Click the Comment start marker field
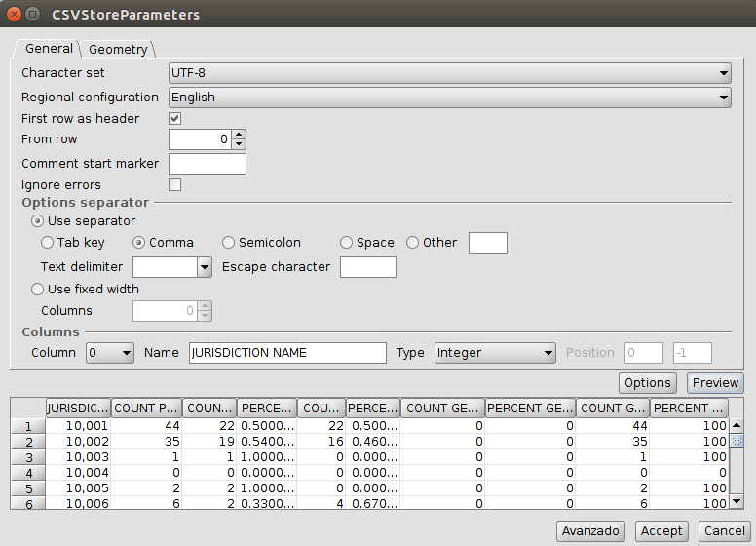This screenshot has height=546, width=756. 208,164
